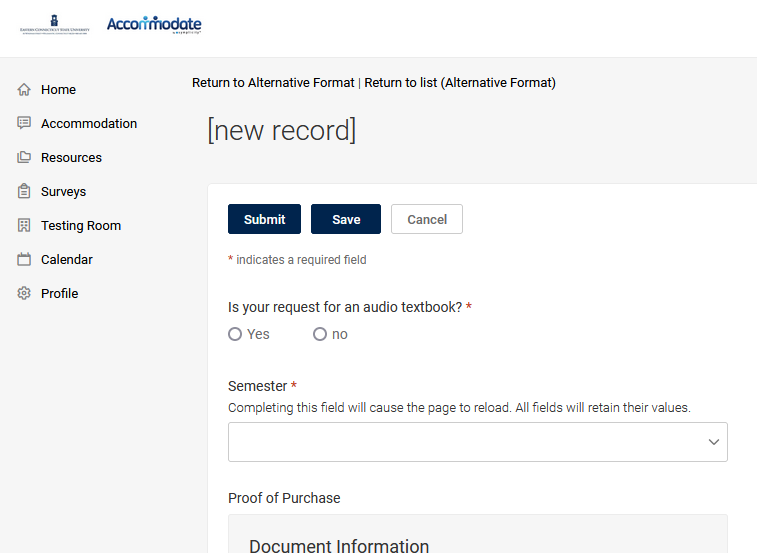The width and height of the screenshot is (757, 553).
Task: Click the Accommodation chat icon
Action: [24, 124]
